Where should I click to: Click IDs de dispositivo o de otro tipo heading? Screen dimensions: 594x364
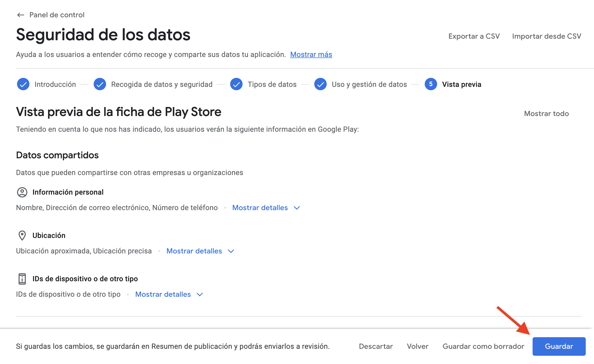(85, 279)
